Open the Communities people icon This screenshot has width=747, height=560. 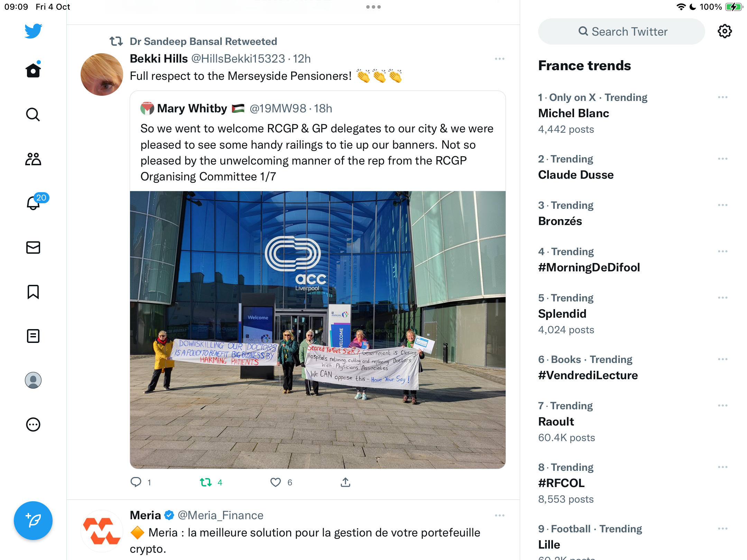tap(33, 159)
